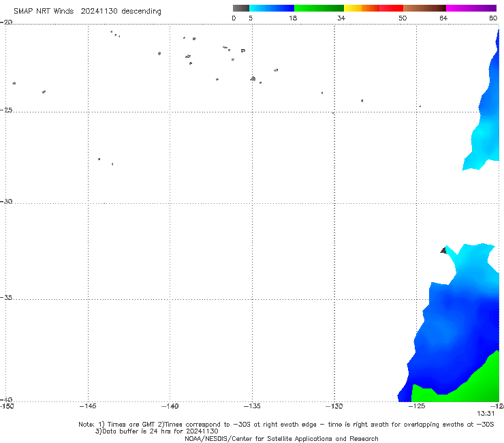504x443 pixels.
Task: Click the magenta-purple 64-80 color bar segment
Action: click(471, 8)
